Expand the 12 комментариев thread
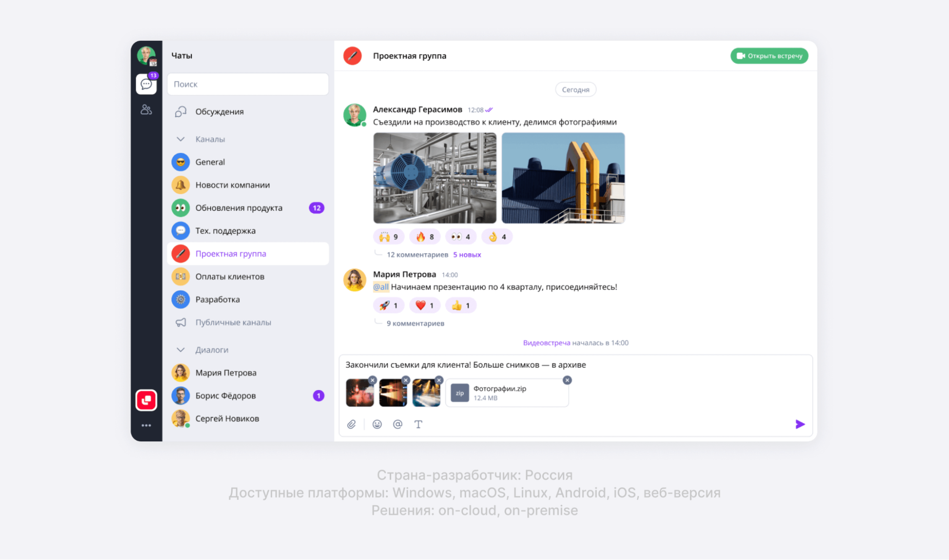This screenshot has height=560, width=949. pyautogui.click(x=417, y=255)
